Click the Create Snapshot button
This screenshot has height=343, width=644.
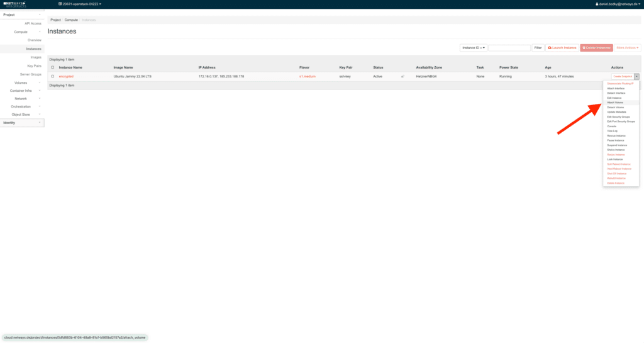pyautogui.click(x=622, y=76)
